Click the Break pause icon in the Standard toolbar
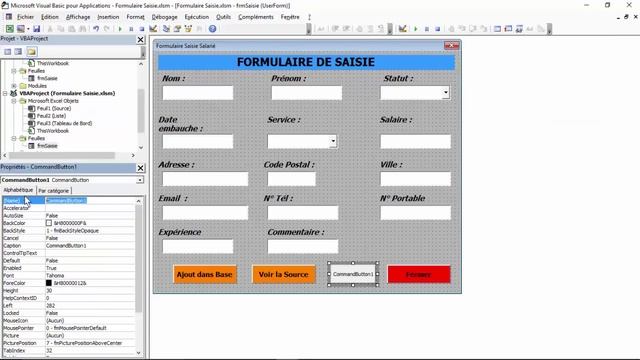640x360 pixels. [x=131, y=29]
